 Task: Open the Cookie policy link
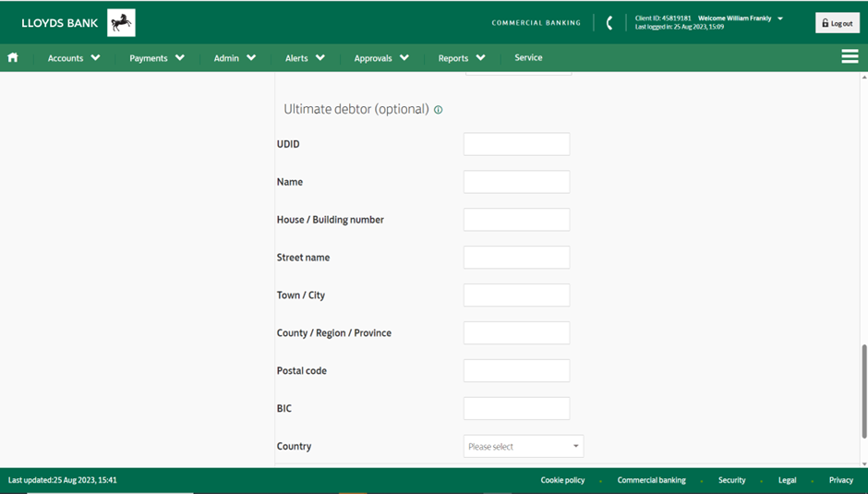point(562,480)
